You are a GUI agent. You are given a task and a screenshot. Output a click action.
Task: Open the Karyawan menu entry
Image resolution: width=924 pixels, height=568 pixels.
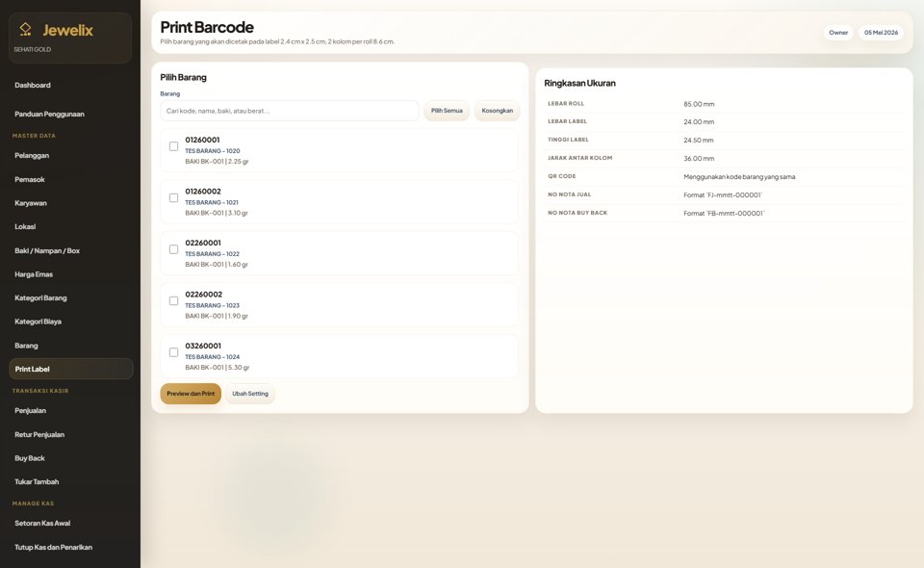click(x=70, y=203)
